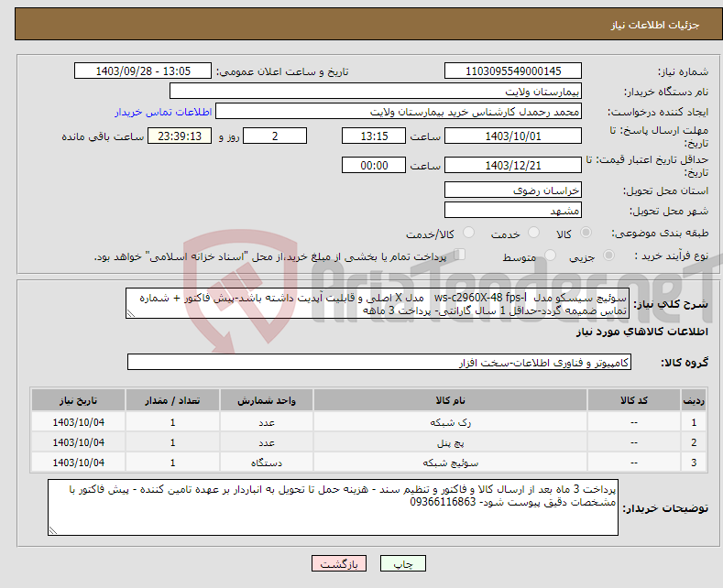Viewport: 723px width, 588px height.
Task: Click the نام کالا column header
Action: click(x=450, y=400)
